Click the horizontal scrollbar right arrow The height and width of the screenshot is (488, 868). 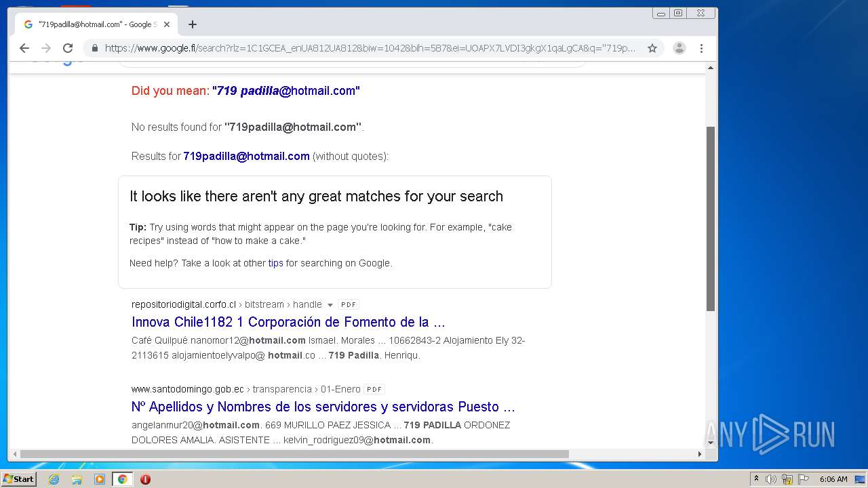coord(700,454)
